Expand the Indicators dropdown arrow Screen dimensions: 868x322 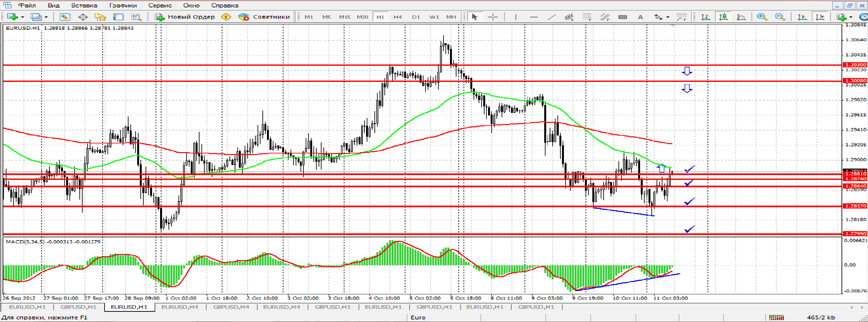pyautogui.click(x=851, y=17)
